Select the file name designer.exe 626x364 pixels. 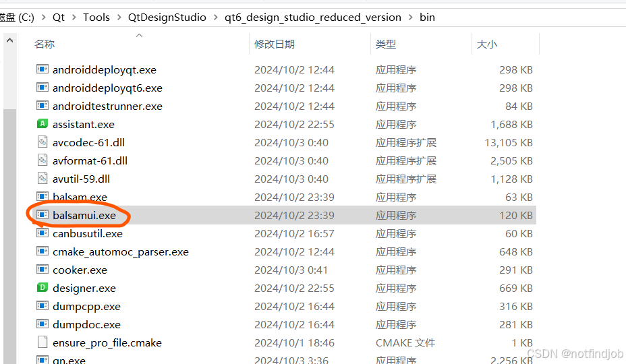(x=84, y=289)
